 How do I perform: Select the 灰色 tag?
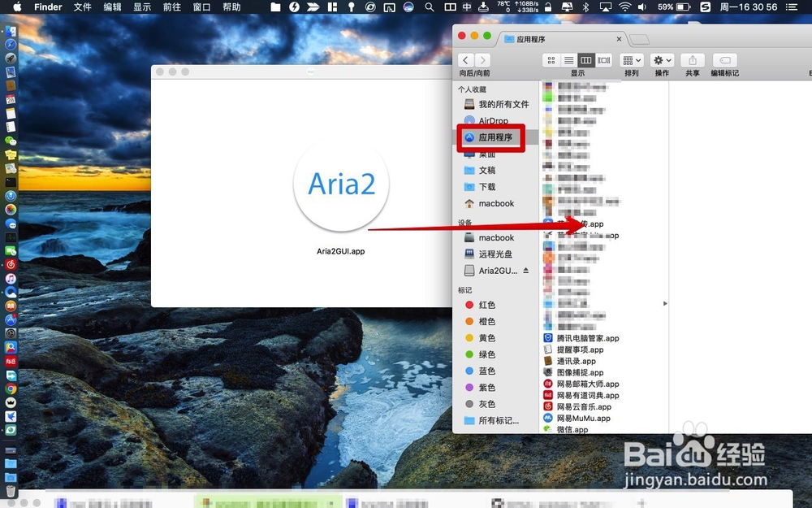coord(486,404)
